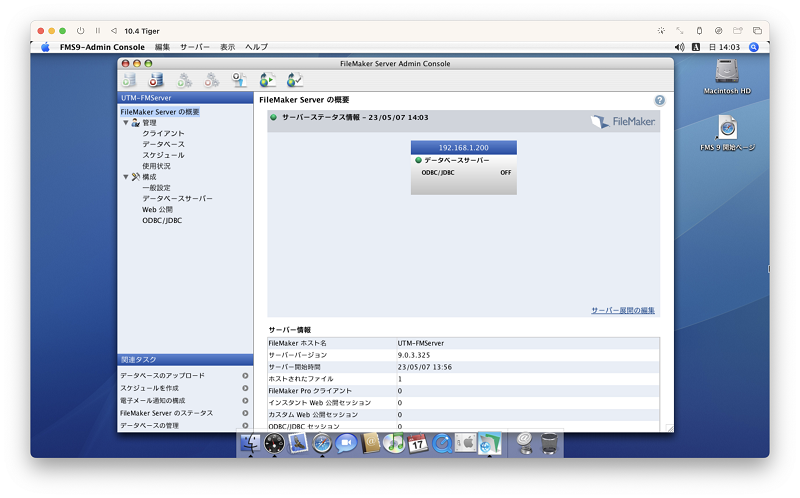
Task: Launch iTunes from the Dock
Action: click(394, 443)
